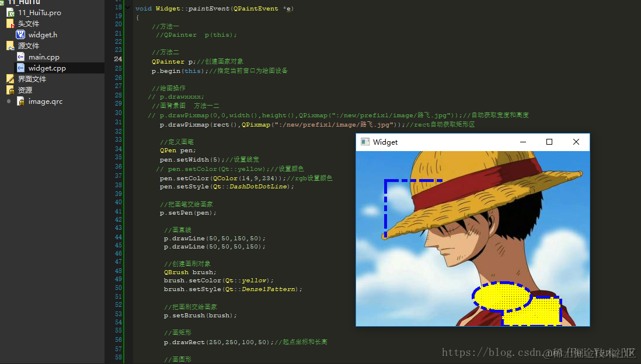Open main.cpp source file
This screenshot has width=641, height=364.
(x=44, y=57)
